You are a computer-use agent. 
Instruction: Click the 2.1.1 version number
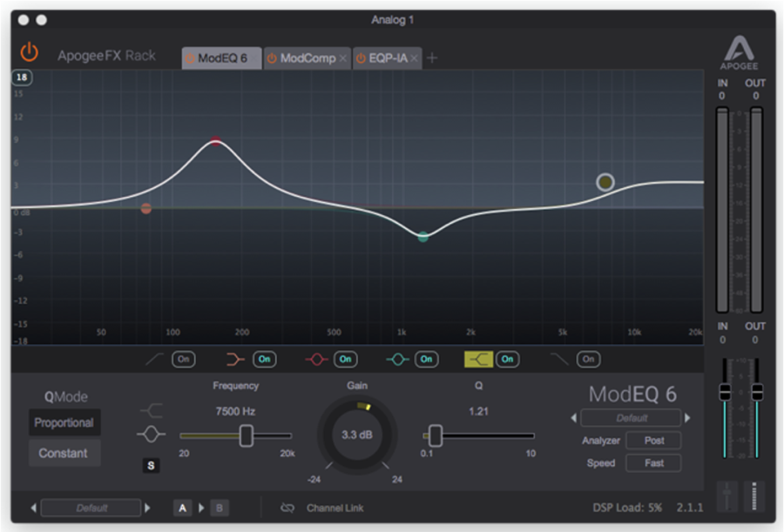tap(690, 508)
